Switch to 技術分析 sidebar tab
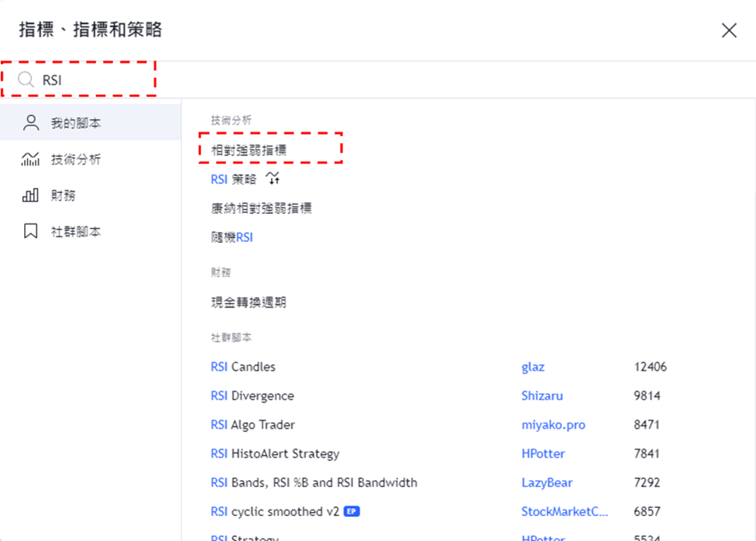756x541 pixels. [x=76, y=159]
